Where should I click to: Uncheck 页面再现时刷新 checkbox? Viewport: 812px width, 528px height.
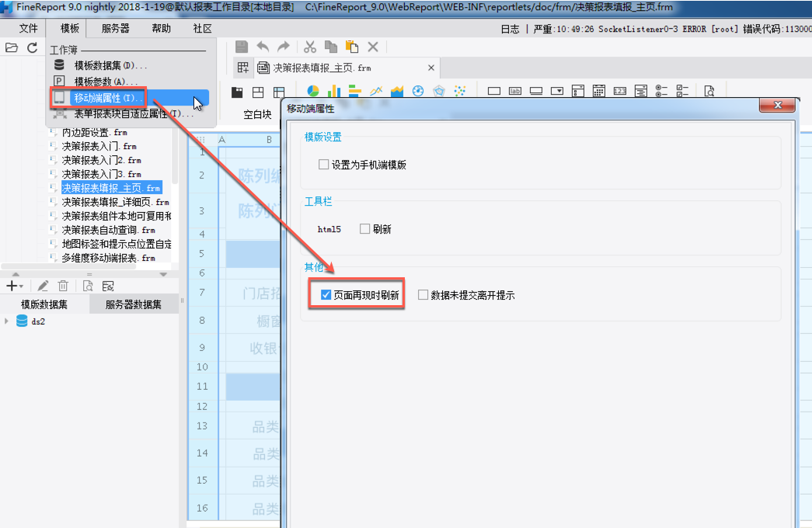(x=326, y=295)
